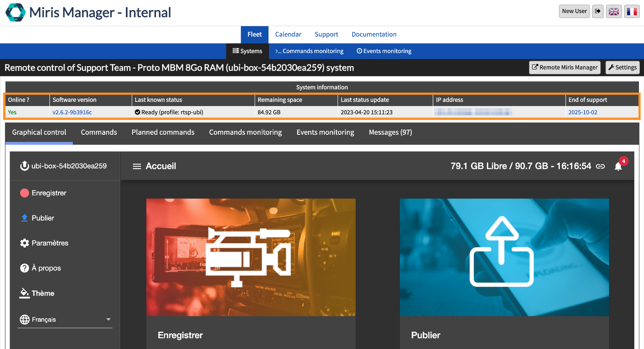Screen dimensions: 644x349
Task: Click the red record circle icon
Action: coord(24,193)
